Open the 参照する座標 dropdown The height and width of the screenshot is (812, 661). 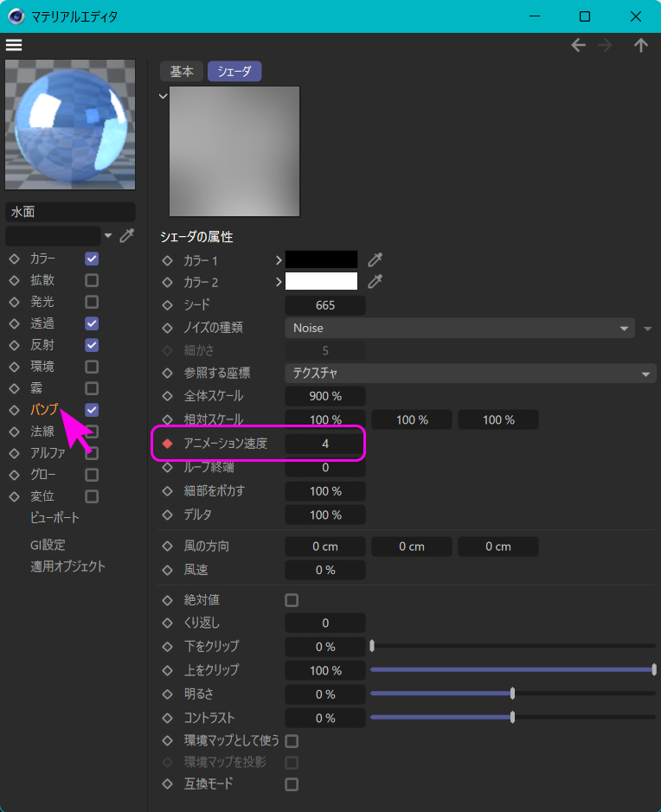[x=470, y=374]
